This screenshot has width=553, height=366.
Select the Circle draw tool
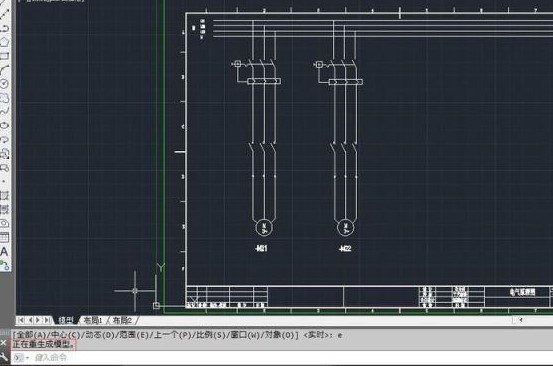[5, 84]
